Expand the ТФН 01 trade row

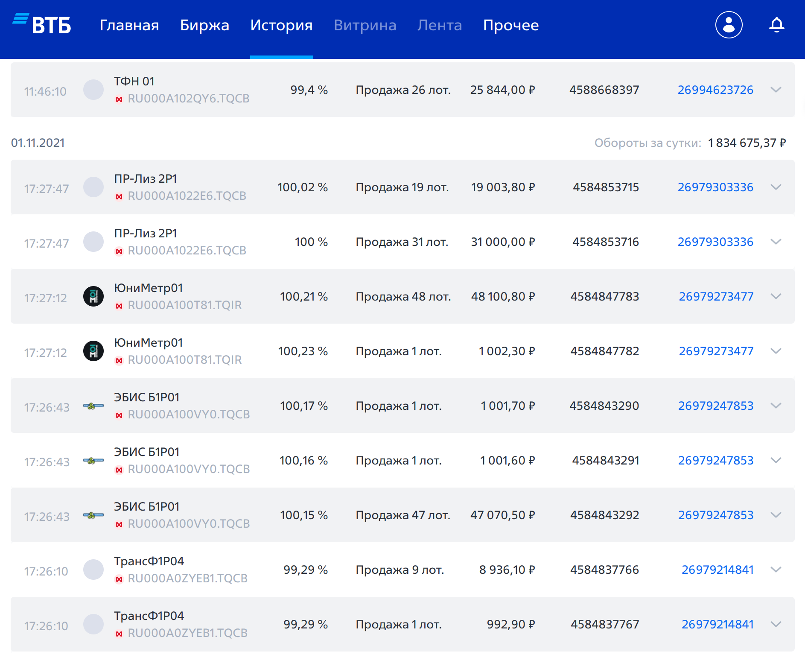(776, 90)
